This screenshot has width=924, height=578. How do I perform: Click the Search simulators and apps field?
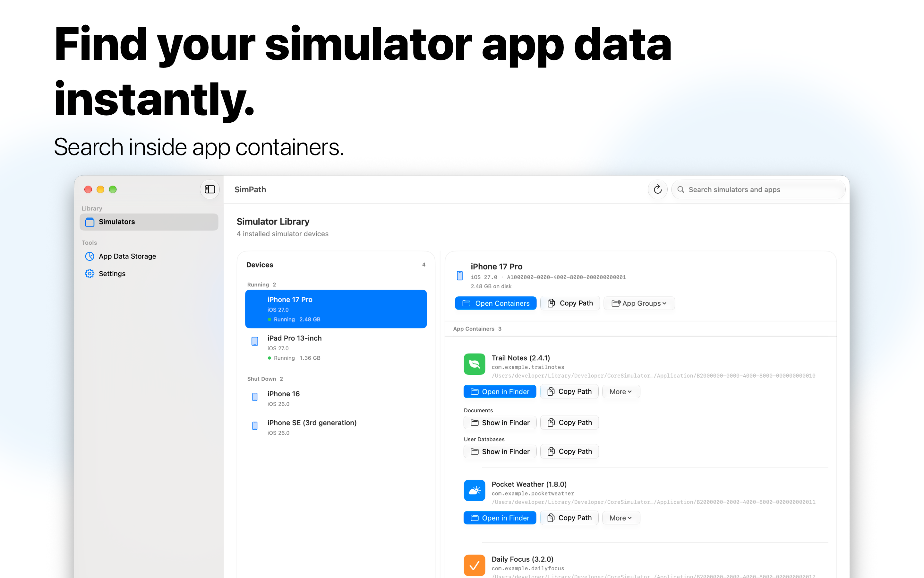click(758, 189)
